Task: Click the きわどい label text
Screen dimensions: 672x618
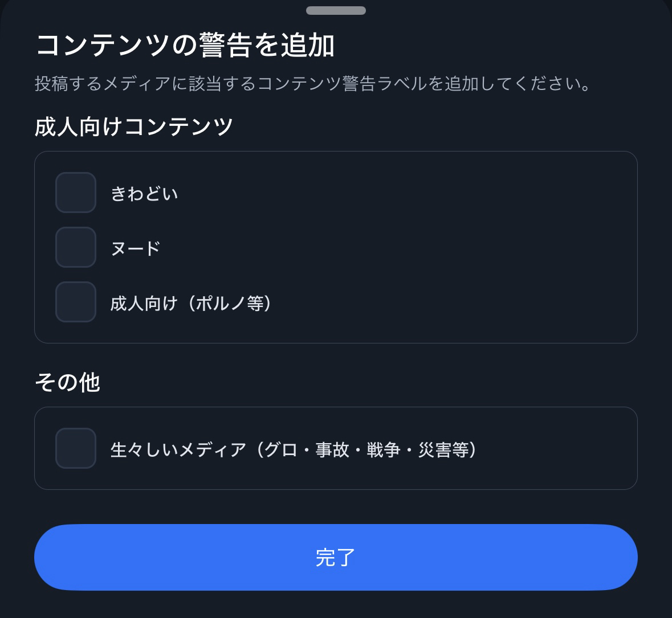Action: point(144,194)
